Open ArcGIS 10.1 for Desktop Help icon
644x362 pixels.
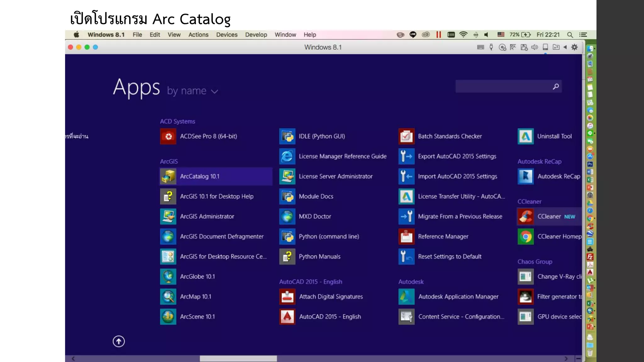click(168, 196)
